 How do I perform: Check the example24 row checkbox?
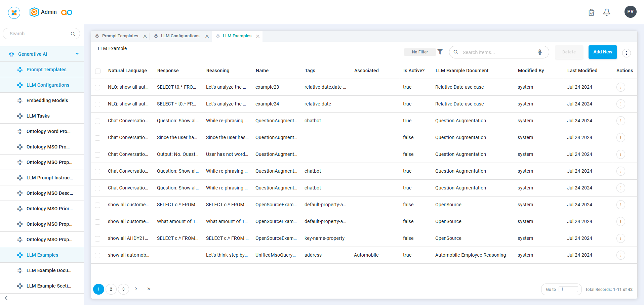[x=98, y=104]
